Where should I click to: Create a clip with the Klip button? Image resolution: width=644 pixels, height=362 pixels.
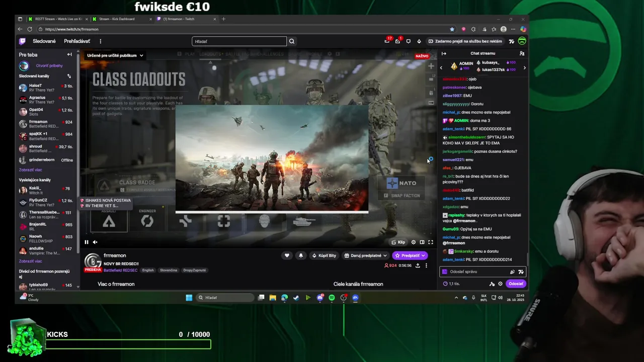398,242
